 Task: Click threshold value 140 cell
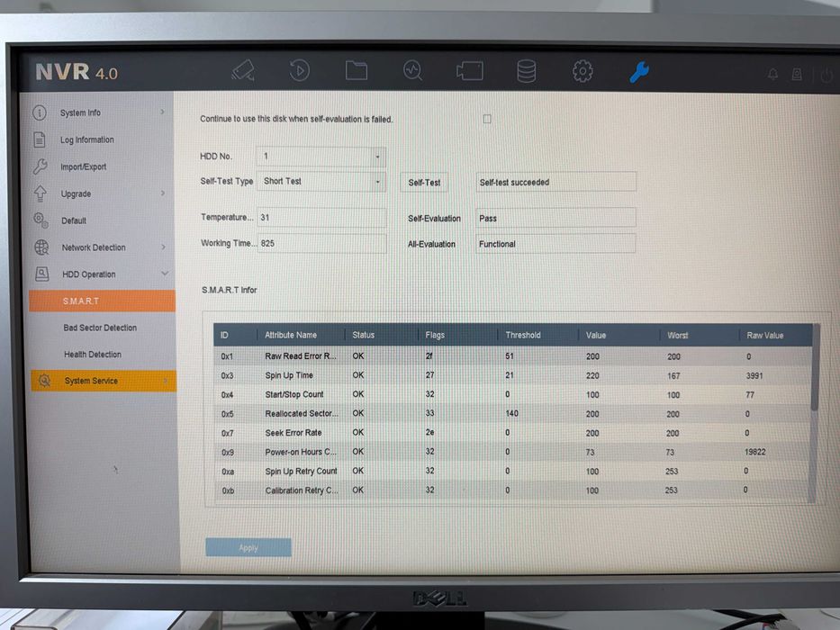coord(511,414)
